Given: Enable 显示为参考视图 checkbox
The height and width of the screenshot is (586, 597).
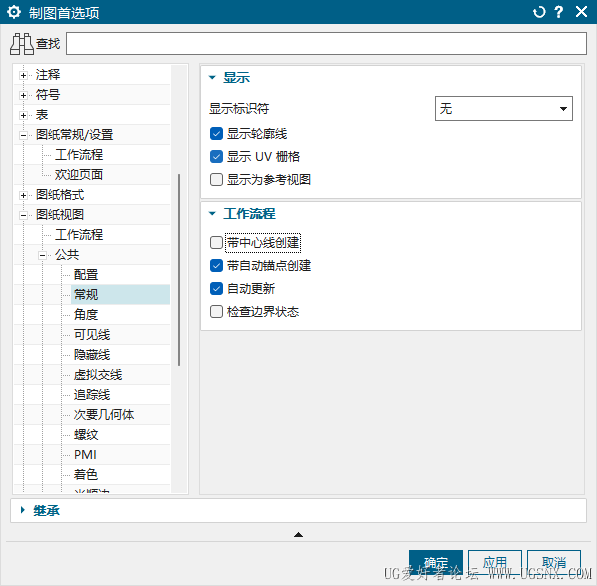Looking at the screenshot, I should (216, 179).
